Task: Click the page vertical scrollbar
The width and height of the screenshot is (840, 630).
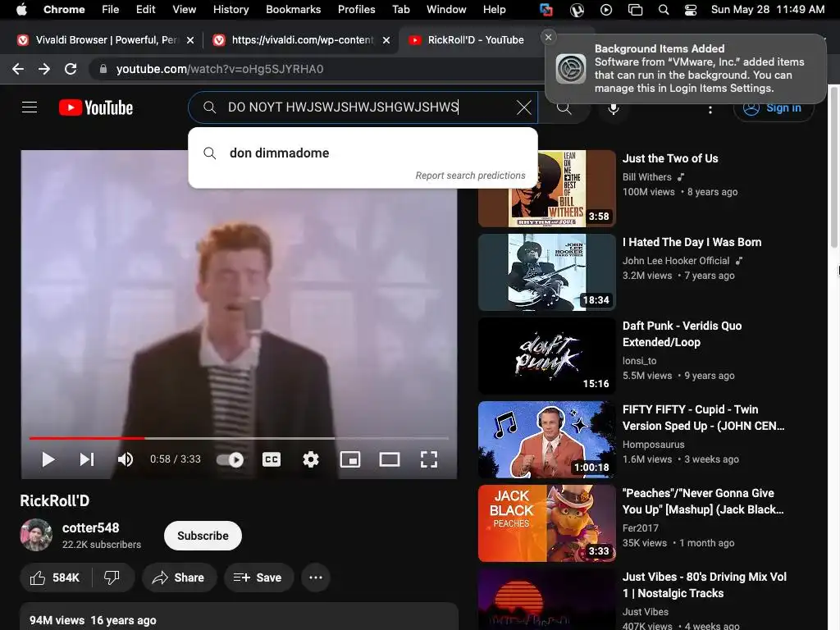Action: click(x=834, y=166)
